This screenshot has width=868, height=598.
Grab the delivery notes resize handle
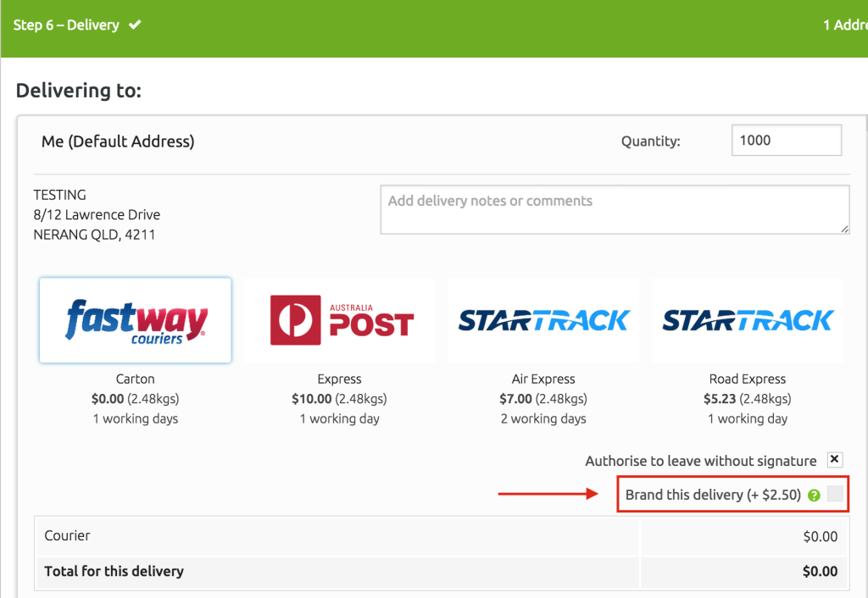(x=844, y=229)
